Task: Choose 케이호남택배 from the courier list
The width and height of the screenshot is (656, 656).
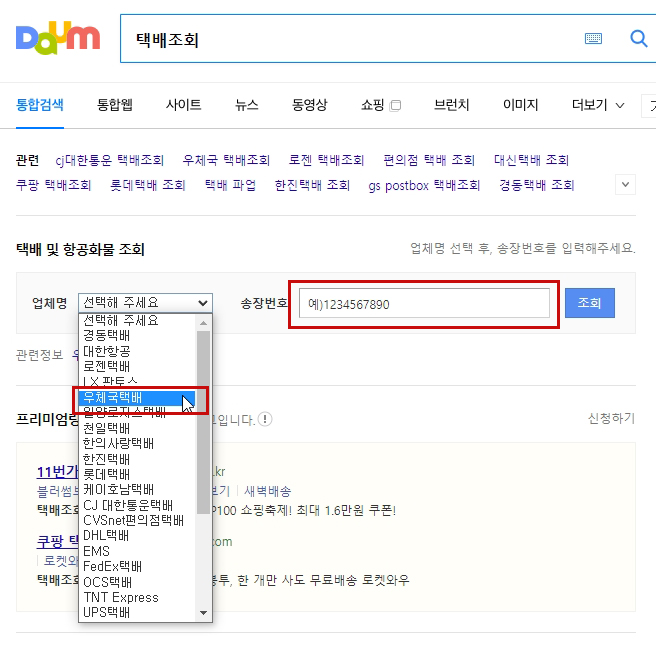Action: tap(137, 489)
